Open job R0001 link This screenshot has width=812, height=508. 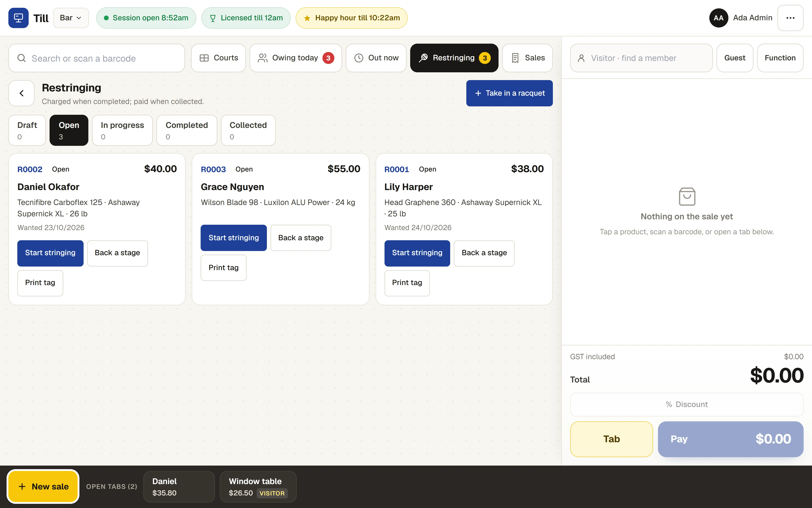coord(396,169)
